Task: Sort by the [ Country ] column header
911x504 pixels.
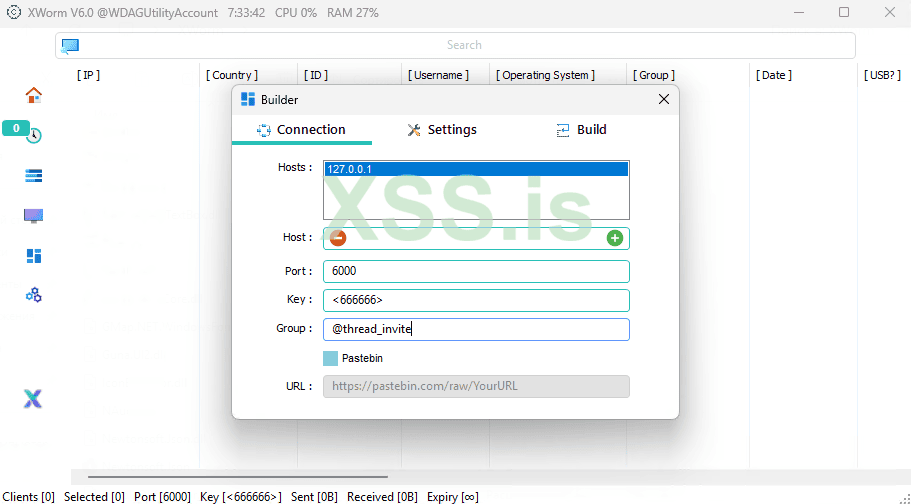Action: (x=232, y=75)
